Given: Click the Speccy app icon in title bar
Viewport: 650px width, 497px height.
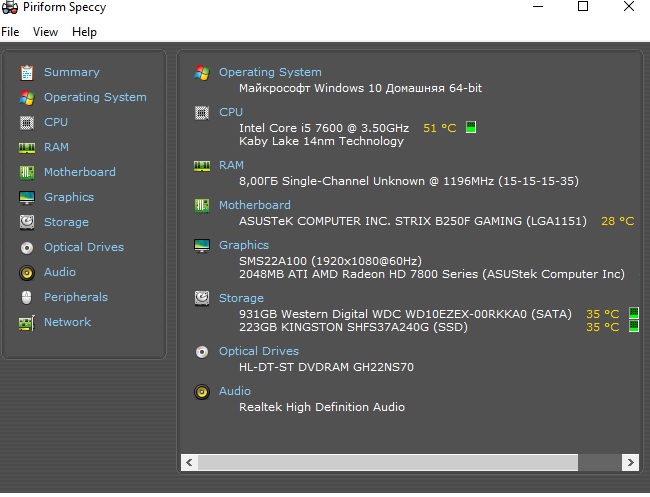Looking at the screenshot, I should click(x=10, y=7).
